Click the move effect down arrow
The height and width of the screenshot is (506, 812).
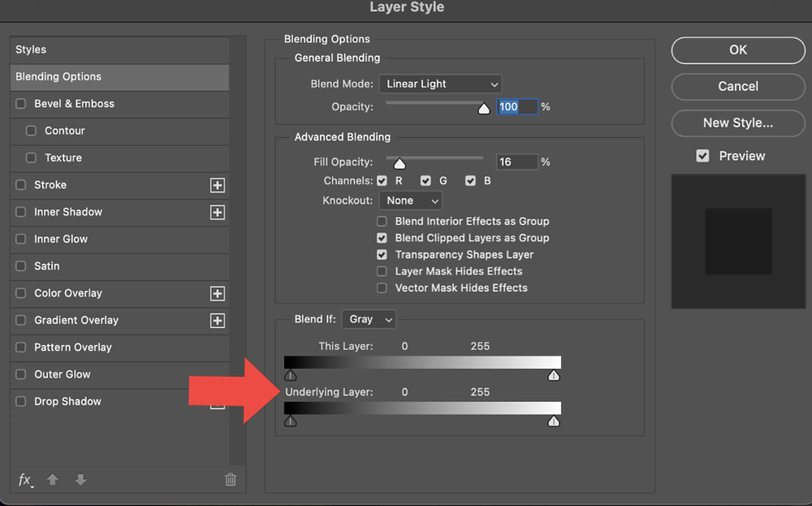[80, 479]
